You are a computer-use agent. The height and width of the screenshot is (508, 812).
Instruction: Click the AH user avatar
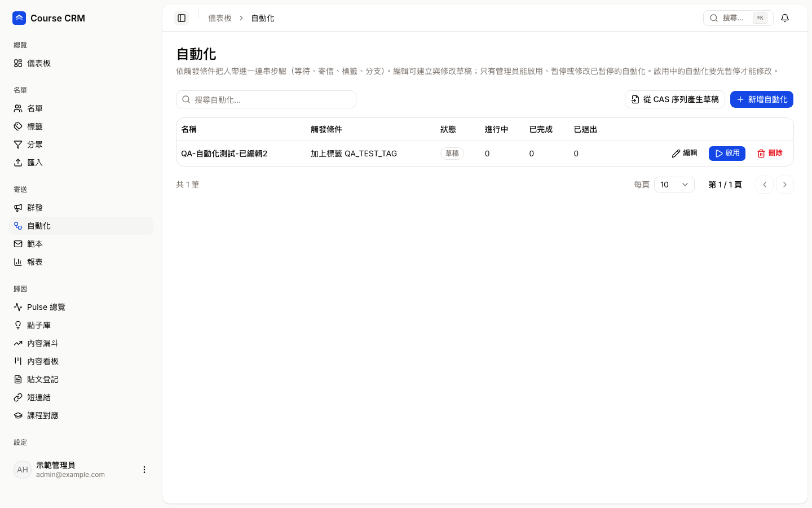point(23,470)
